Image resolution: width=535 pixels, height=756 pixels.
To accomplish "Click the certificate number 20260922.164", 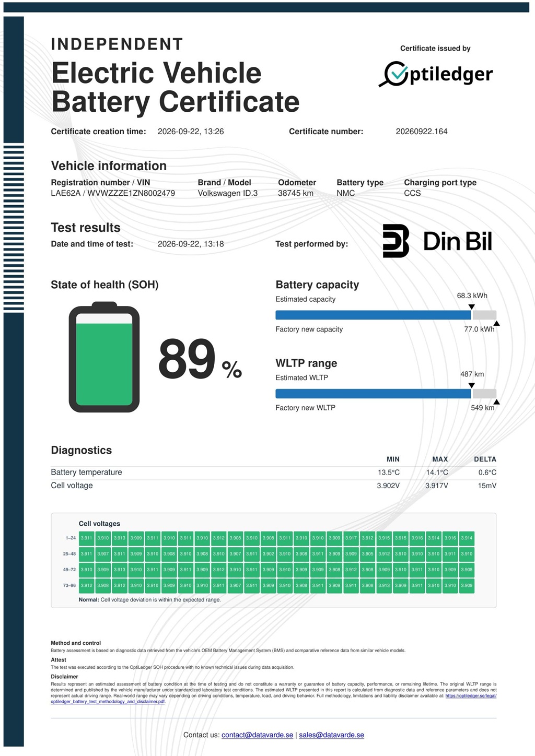I will (x=422, y=132).
